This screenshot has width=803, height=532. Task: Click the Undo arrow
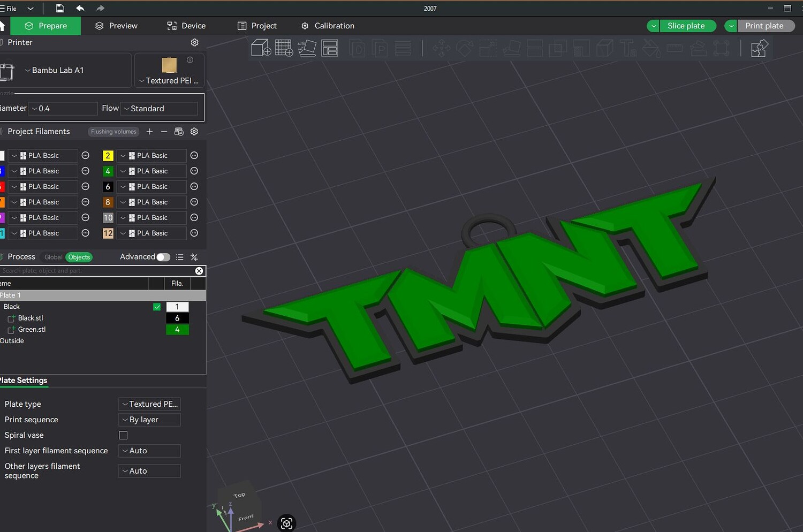(x=80, y=9)
